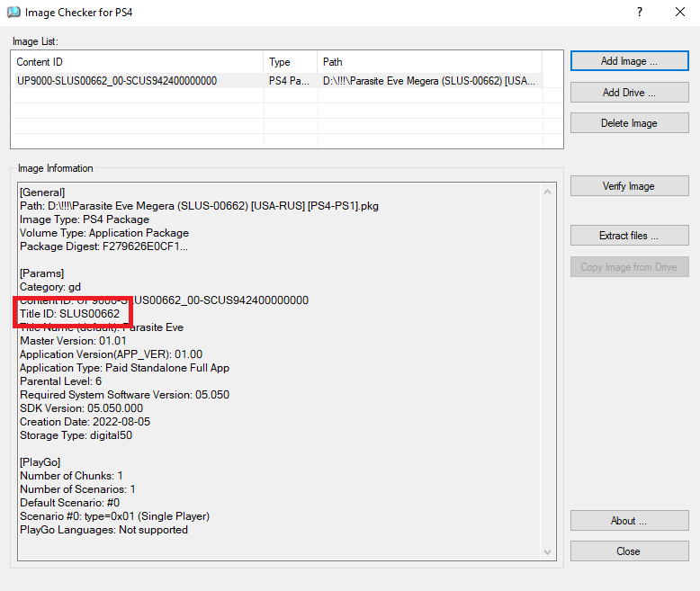
Task: Click the Category: gd line
Action: [x=50, y=287]
